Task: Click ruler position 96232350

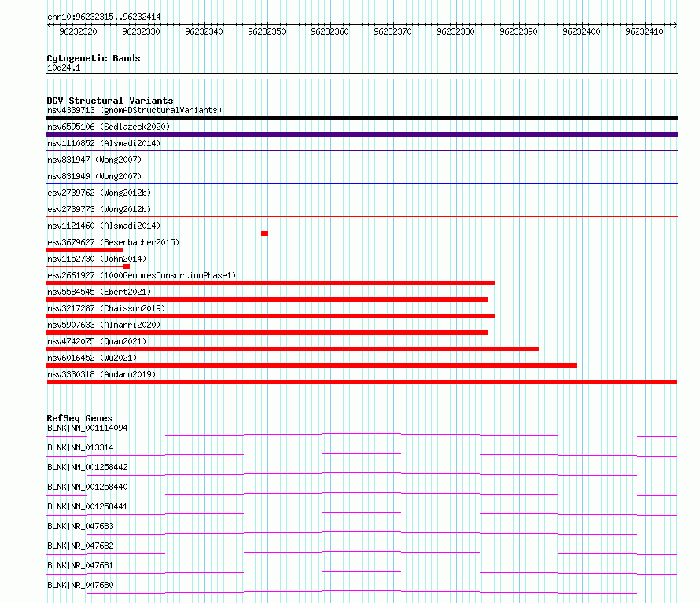Action: click(267, 31)
